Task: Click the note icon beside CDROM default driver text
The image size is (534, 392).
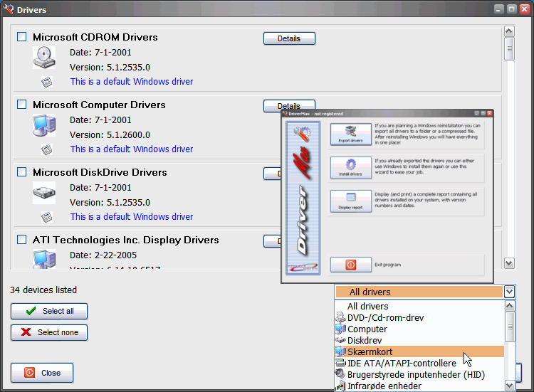Action: [47, 82]
